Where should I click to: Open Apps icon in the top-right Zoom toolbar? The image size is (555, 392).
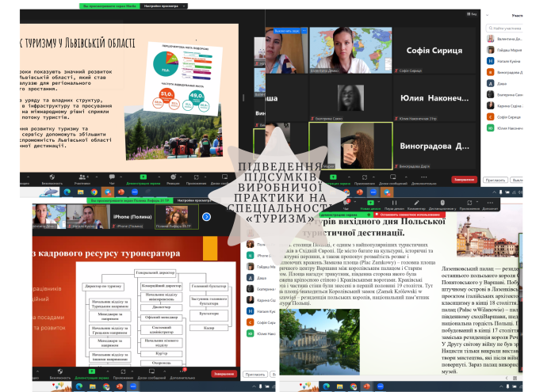tap(365, 179)
